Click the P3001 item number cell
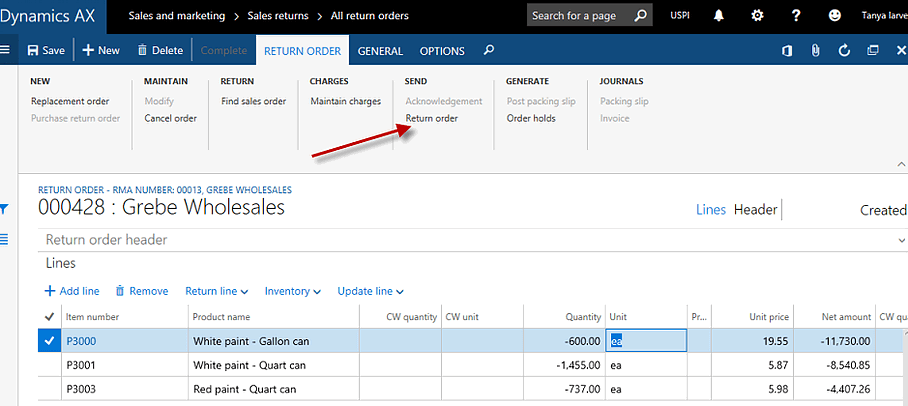908x406 pixels. tap(125, 365)
